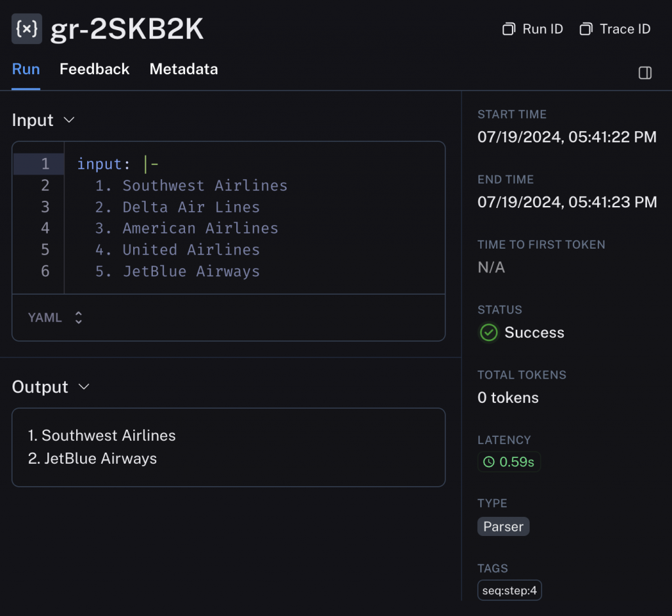The image size is (672, 616).
Task: Open the Metadata tab
Action: coord(184,69)
